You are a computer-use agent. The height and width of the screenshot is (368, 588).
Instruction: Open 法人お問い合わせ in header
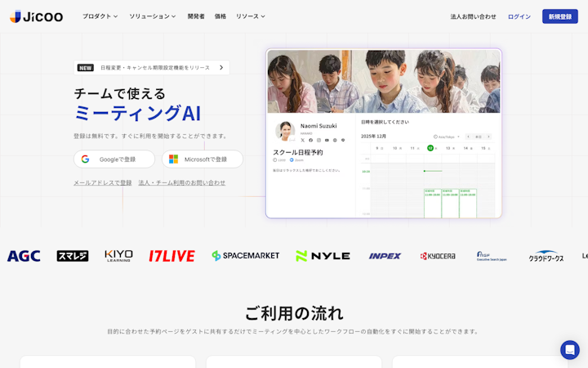pyautogui.click(x=473, y=16)
